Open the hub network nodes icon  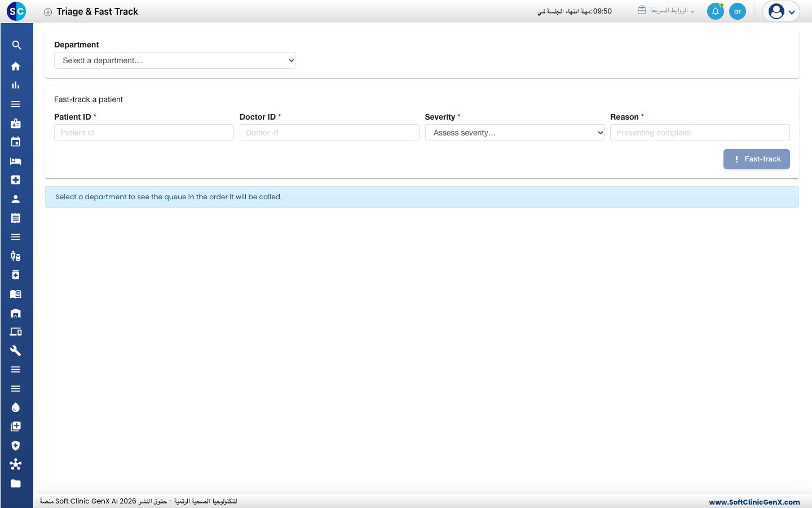pos(16,465)
